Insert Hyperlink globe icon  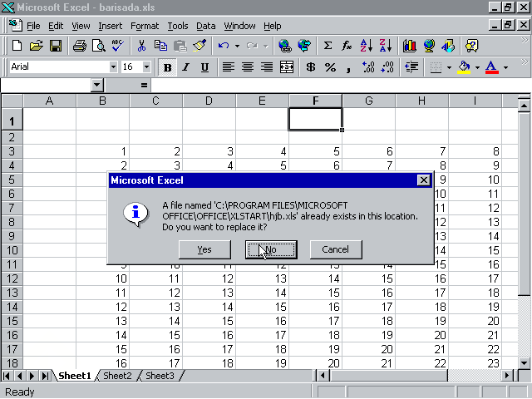click(x=284, y=46)
